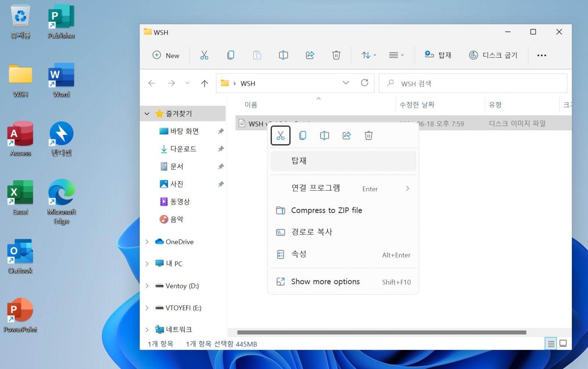
Task: Go up one folder level arrow
Action: 205,84
